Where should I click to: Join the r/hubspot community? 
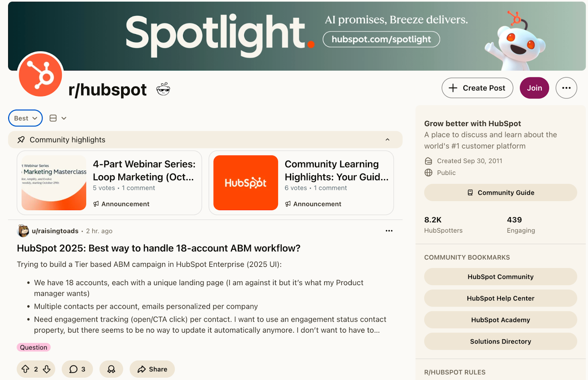[x=534, y=88]
